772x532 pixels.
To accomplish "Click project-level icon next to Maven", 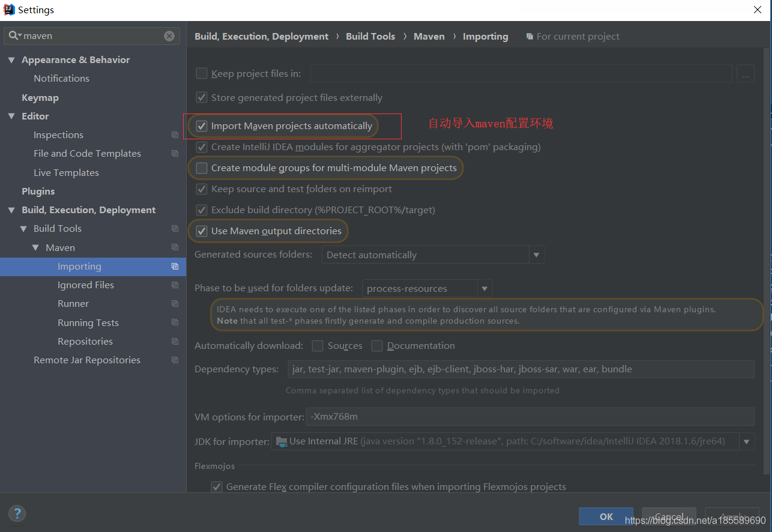I will [175, 247].
